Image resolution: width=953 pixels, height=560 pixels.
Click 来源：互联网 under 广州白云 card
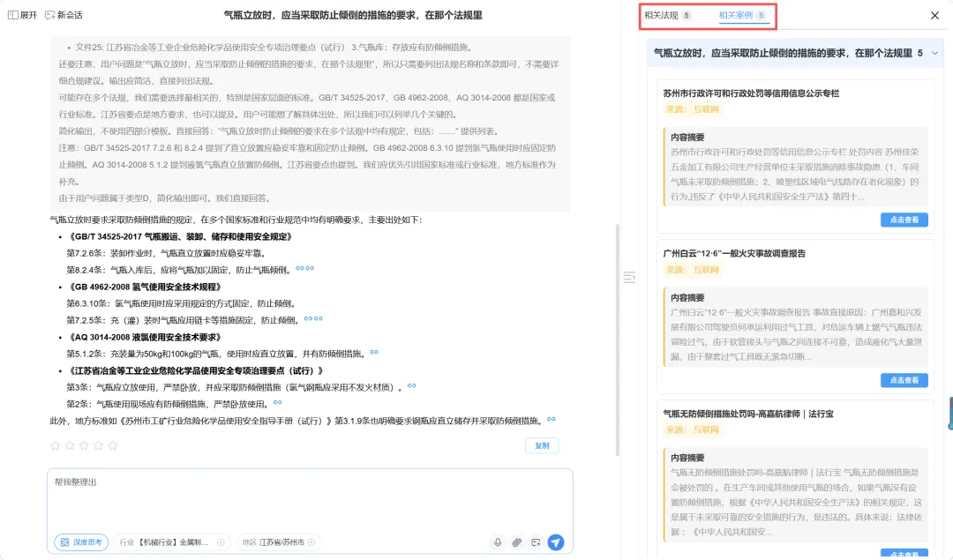click(693, 270)
